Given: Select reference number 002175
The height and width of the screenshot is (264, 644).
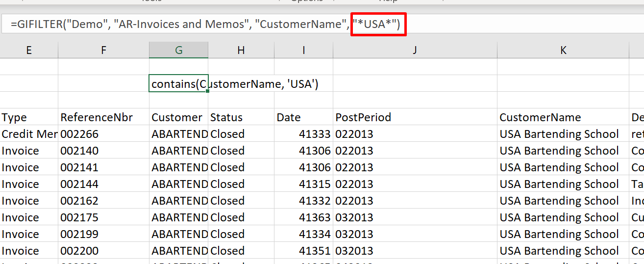Looking at the screenshot, I should click(x=103, y=217).
